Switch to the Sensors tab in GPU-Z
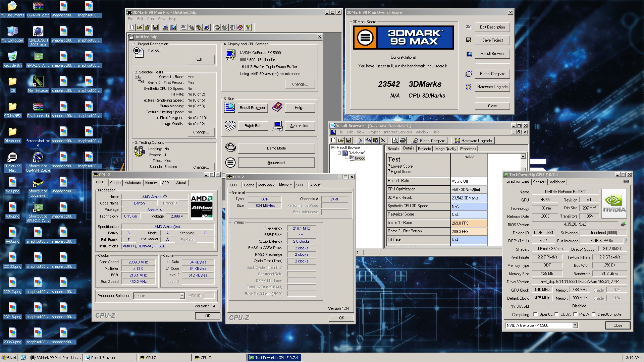Image resolution: width=644 pixels, height=362 pixels. pos(539,182)
